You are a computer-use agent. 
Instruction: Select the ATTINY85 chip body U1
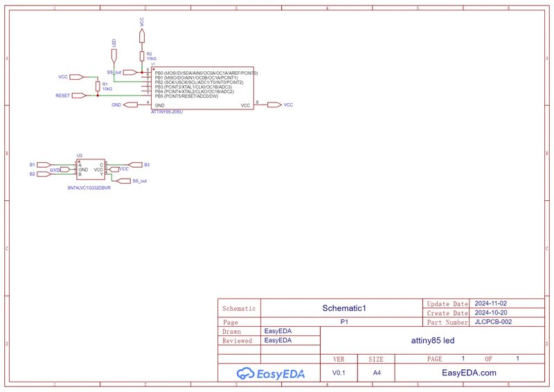pyautogui.click(x=202, y=88)
